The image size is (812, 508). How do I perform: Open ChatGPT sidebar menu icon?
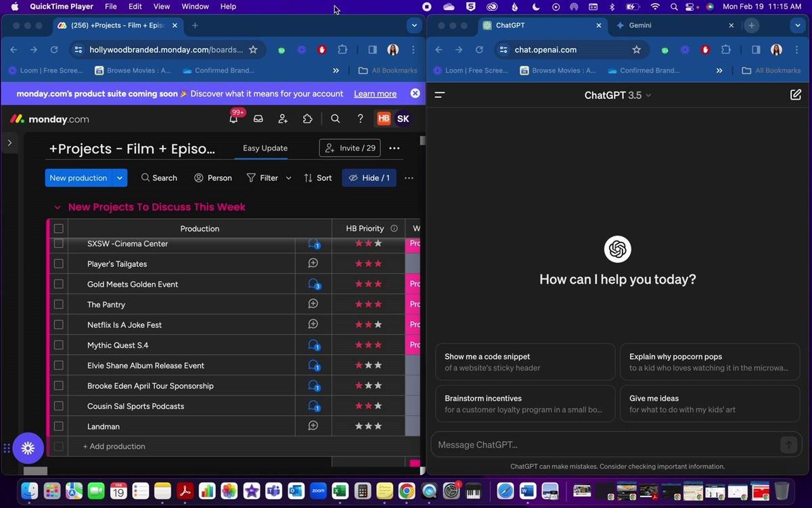pos(440,95)
